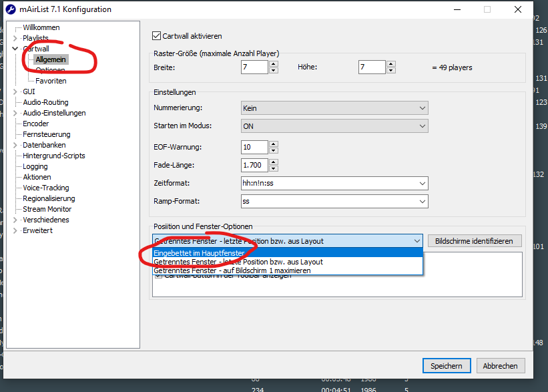Click the mAirList wrench icon in title bar
Viewport: 548px width, 392px height.
point(11,9)
